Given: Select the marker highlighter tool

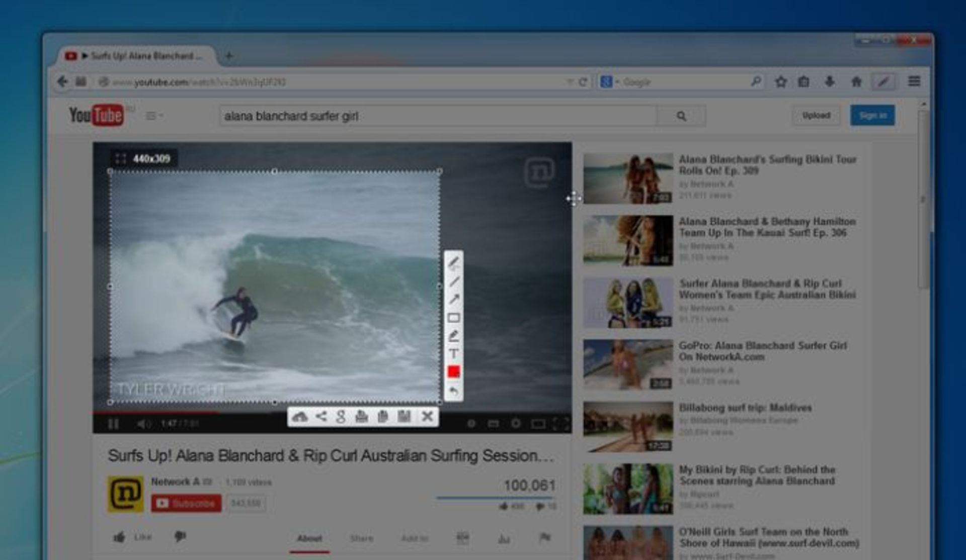Looking at the screenshot, I should tap(454, 335).
